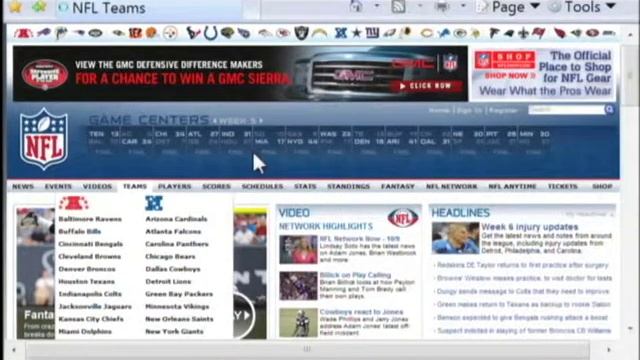Open the NEWS navigation menu item
The image size is (640, 360).
23,187
